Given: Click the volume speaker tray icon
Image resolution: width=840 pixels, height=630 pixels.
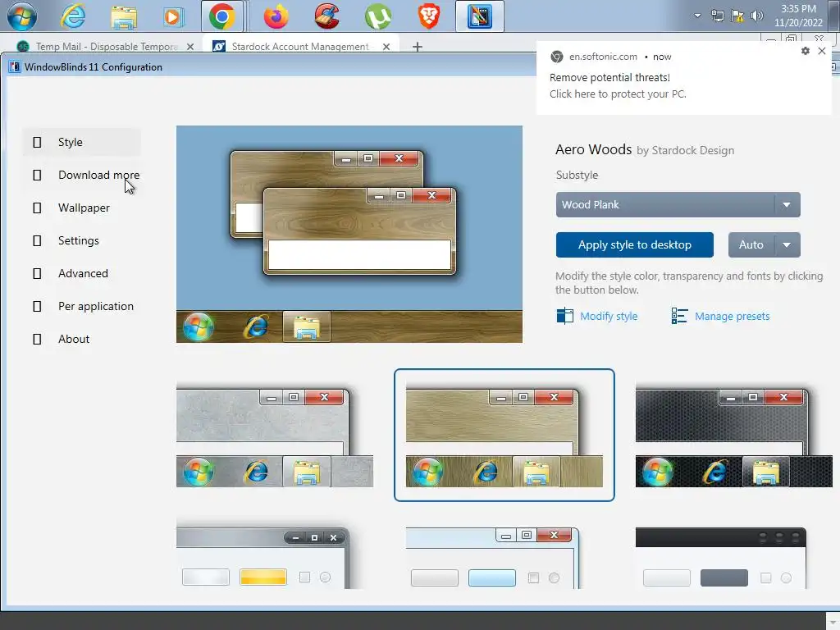Looking at the screenshot, I should point(756,16).
